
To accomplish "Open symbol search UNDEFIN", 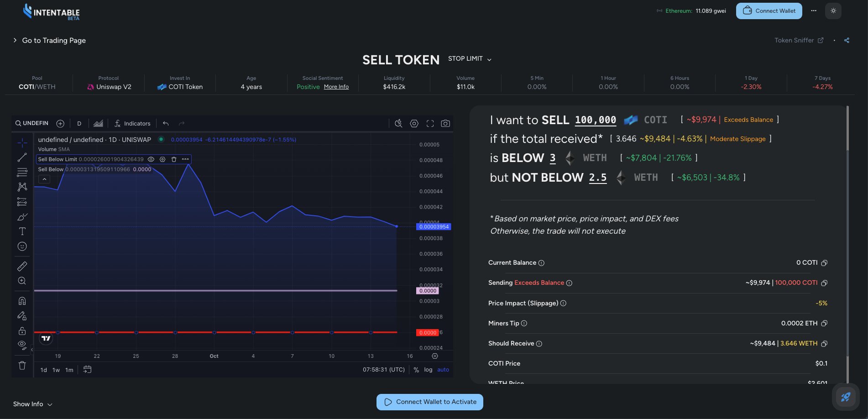I will [32, 123].
